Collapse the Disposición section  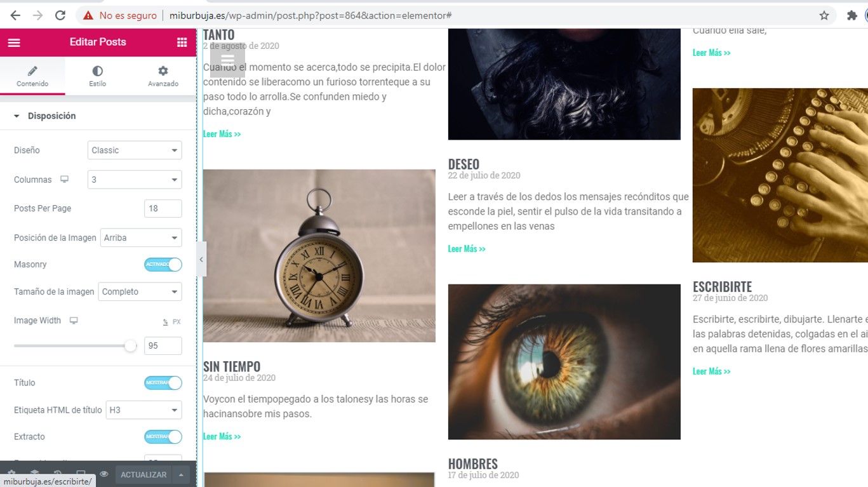[x=51, y=116]
